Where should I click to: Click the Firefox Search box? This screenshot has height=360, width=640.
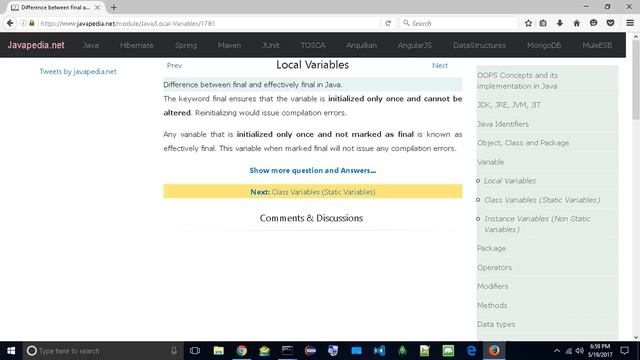(458, 23)
